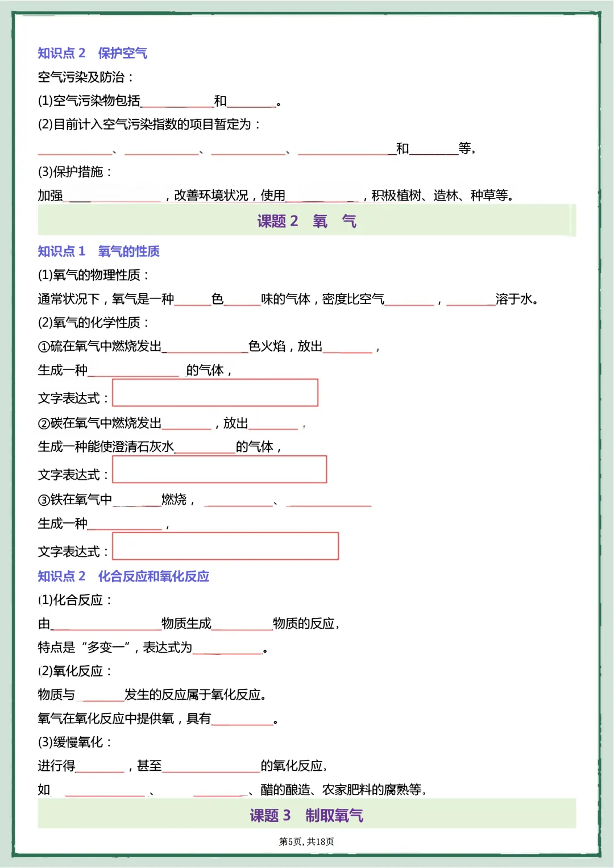Click the text '(1)空气污染物包括'
The height and width of the screenshot is (868, 614).
click(x=89, y=101)
